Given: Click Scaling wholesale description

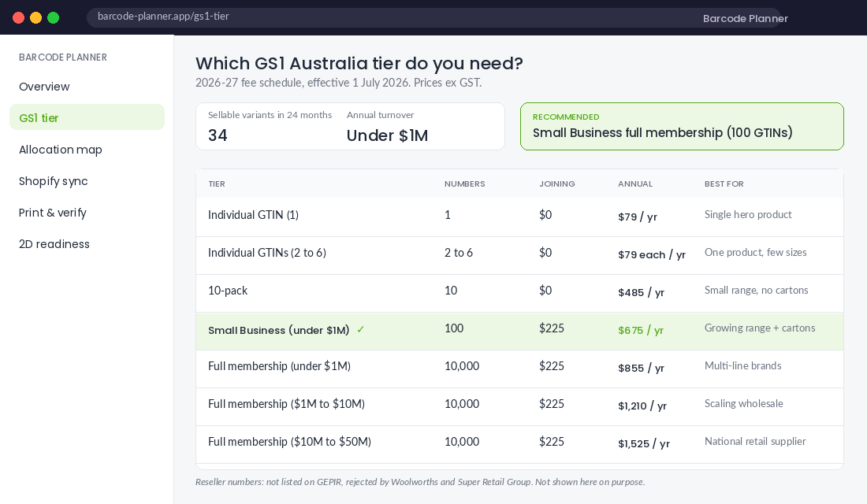Looking at the screenshot, I should [x=744, y=403].
